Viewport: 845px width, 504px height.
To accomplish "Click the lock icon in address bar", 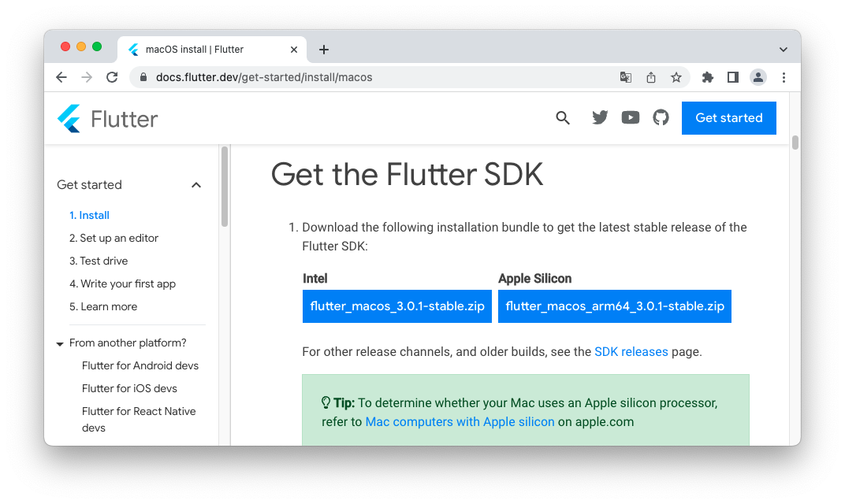I will (143, 77).
